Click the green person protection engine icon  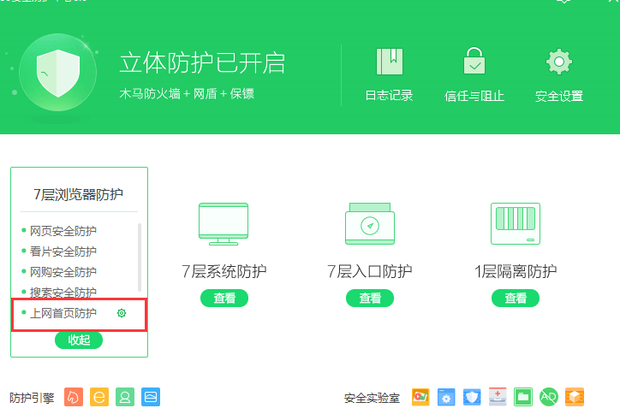tap(125, 397)
